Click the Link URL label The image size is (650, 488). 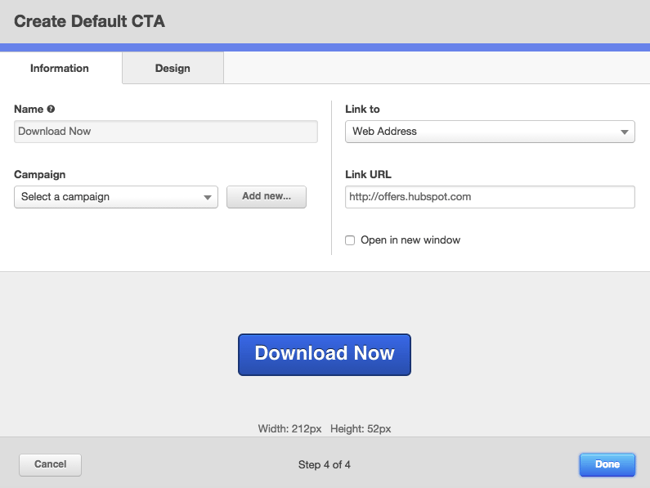(368, 175)
